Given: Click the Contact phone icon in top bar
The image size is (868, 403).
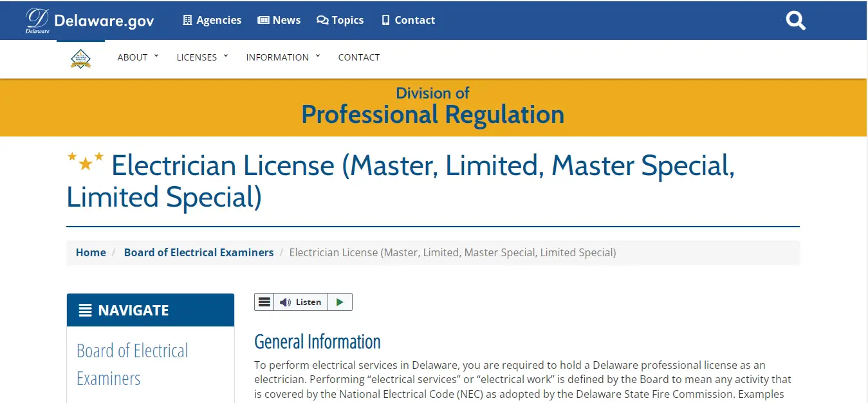Looking at the screenshot, I should pyautogui.click(x=385, y=20).
